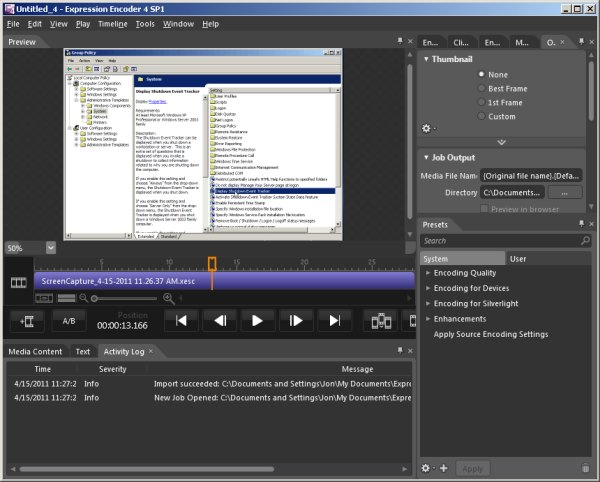Viewport: 600px width, 482px height.
Task: Open the View menu
Action: click(59, 24)
